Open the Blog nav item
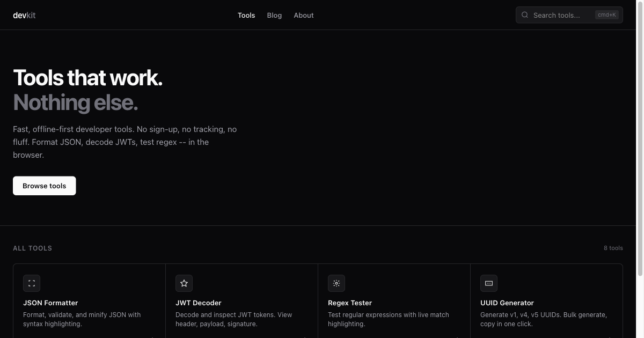The image size is (644, 338). point(274,15)
